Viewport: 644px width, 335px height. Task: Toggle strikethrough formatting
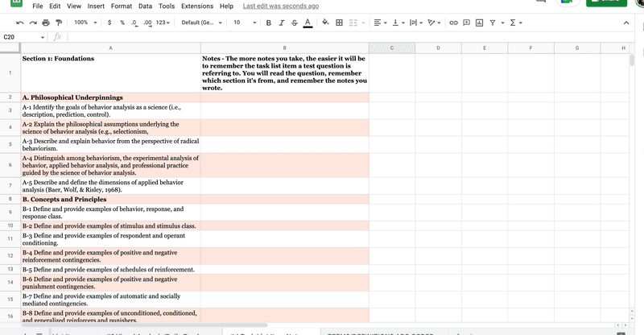pos(295,23)
